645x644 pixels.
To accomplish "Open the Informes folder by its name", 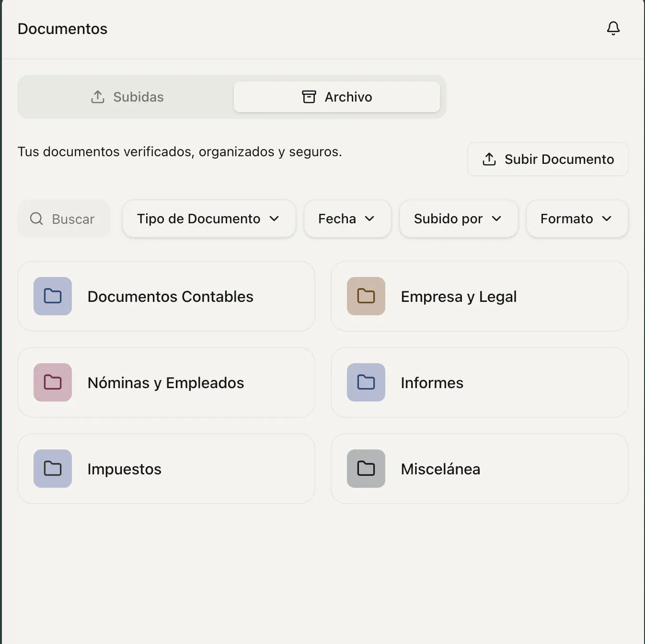I will (x=432, y=383).
